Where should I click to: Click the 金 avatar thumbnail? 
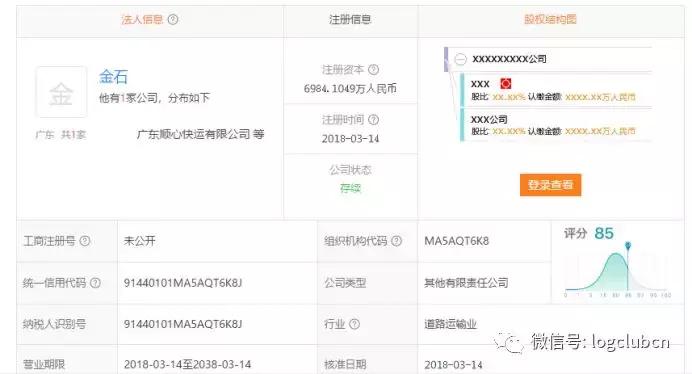61,92
